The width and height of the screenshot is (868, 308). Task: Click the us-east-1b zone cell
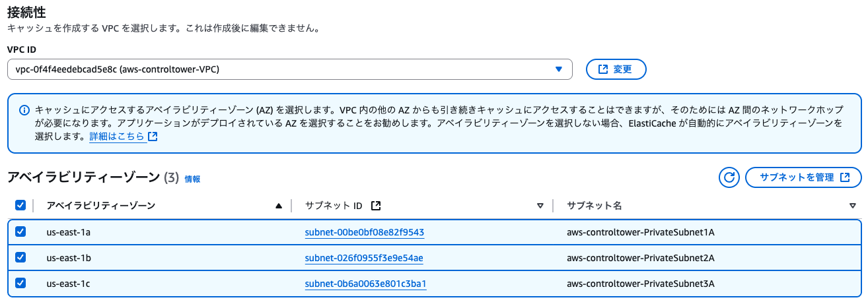pos(69,258)
